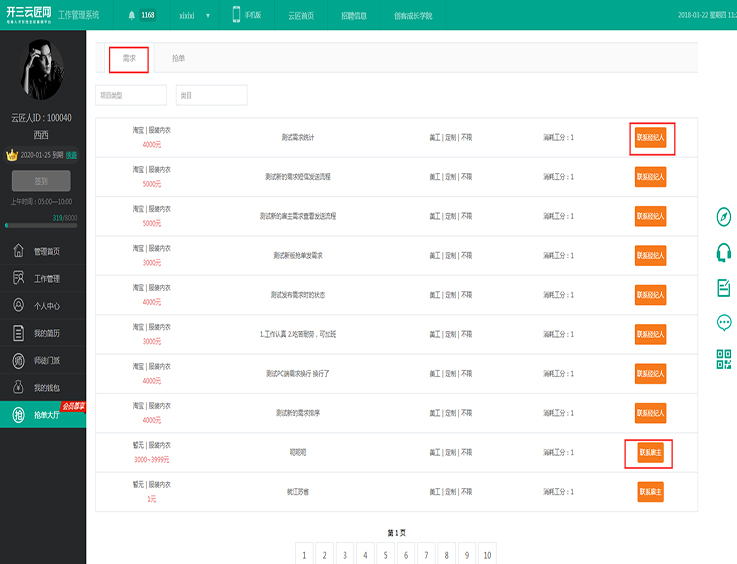
Task: Select the 抢单大厅 sidebar icon
Action: tap(18, 415)
